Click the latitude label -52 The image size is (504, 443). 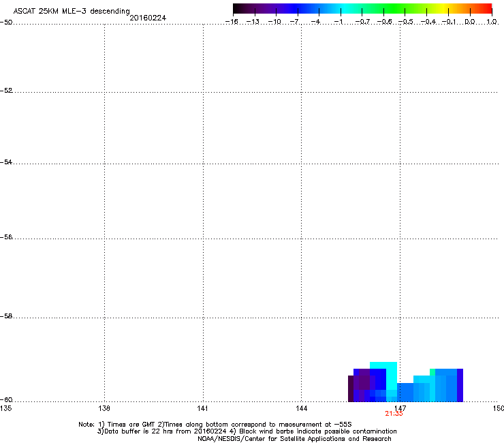click(x=6, y=91)
